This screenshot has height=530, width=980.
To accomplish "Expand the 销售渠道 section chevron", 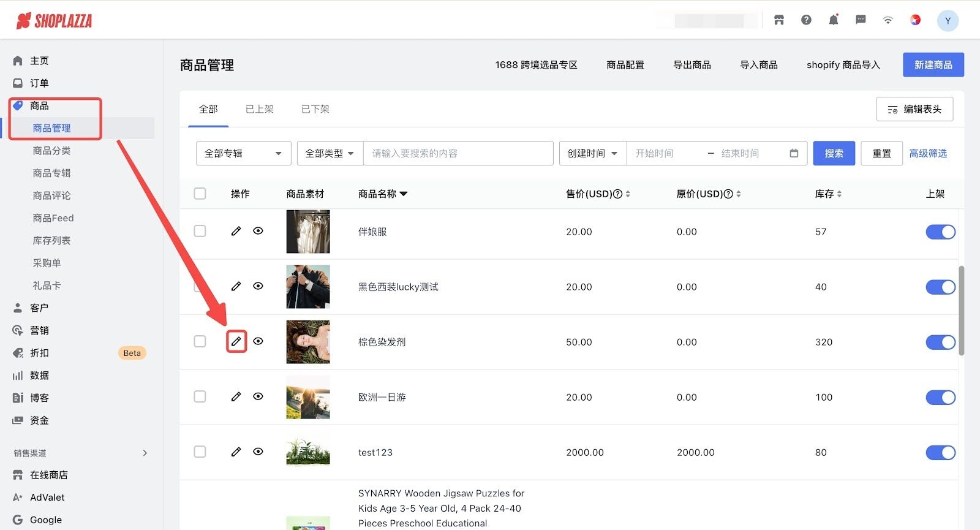I will click(x=145, y=453).
